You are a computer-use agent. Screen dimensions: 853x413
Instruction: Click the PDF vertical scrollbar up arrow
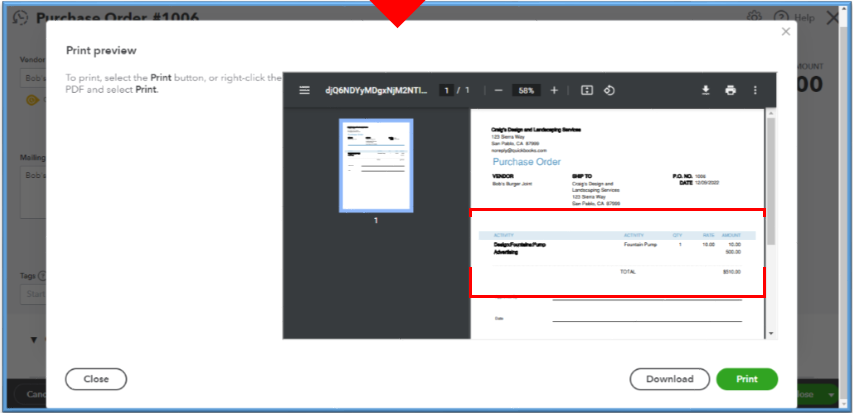coord(771,113)
